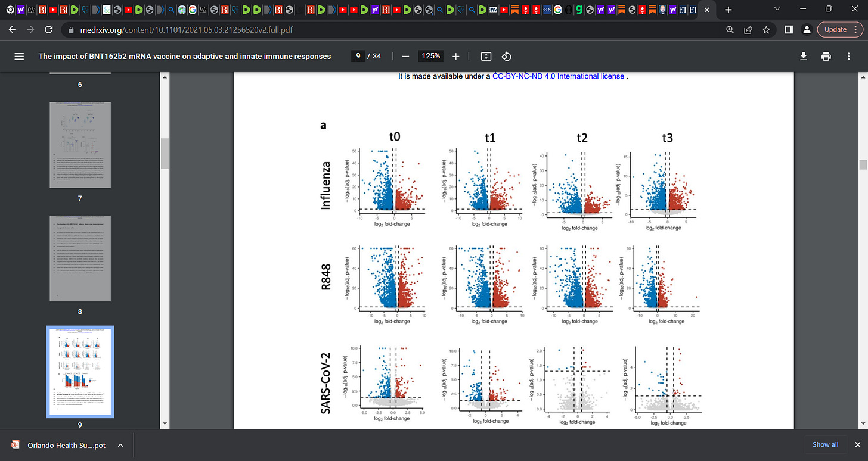Bookmark this page with the star icon

click(x=767, y=29)
